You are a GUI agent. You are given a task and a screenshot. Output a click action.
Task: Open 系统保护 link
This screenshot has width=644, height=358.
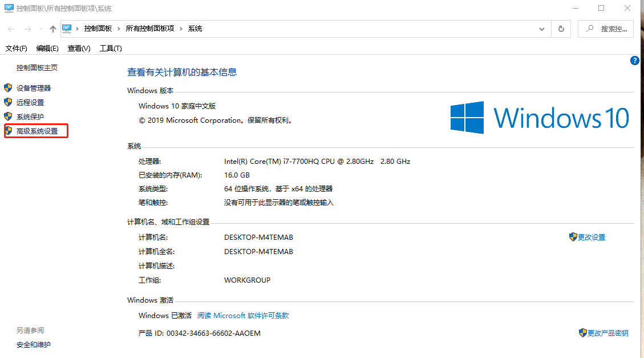[x=30, y=116]
